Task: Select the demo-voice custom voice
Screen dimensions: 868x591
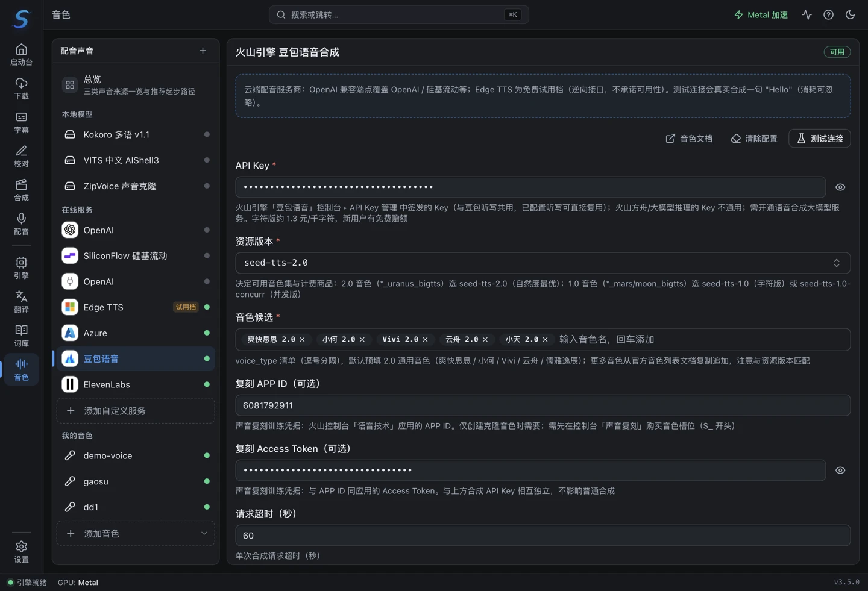Action: tap(136, 455)
